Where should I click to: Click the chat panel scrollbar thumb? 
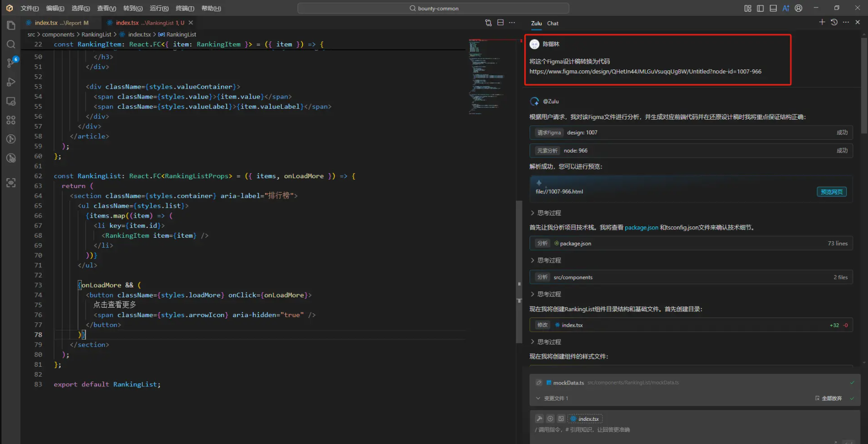864,85
